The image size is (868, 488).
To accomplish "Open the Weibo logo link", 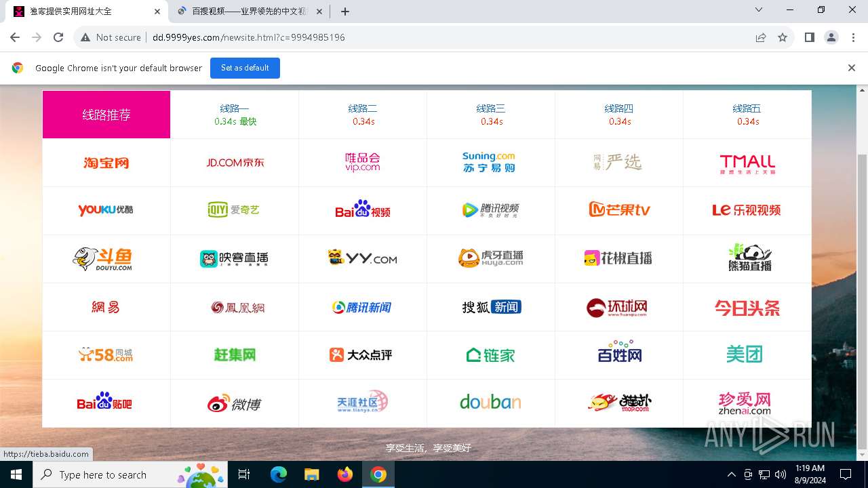I will click(x=235, y=403).
